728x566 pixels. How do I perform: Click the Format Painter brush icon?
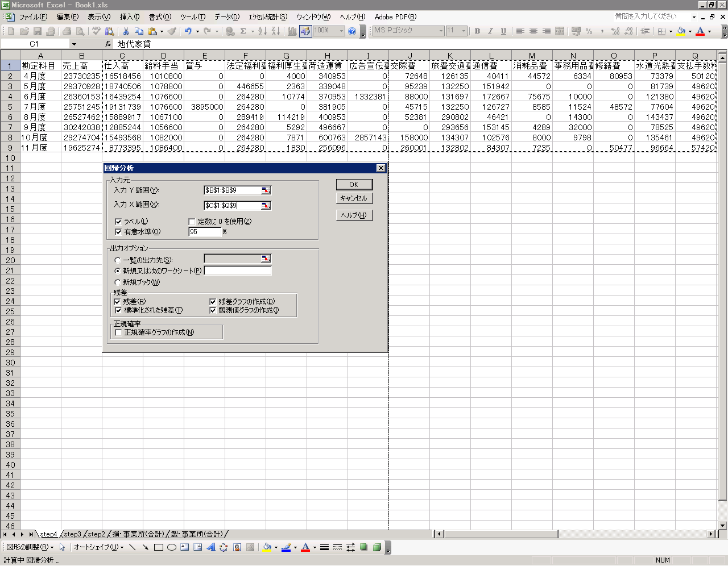click(x=172, y=31)
